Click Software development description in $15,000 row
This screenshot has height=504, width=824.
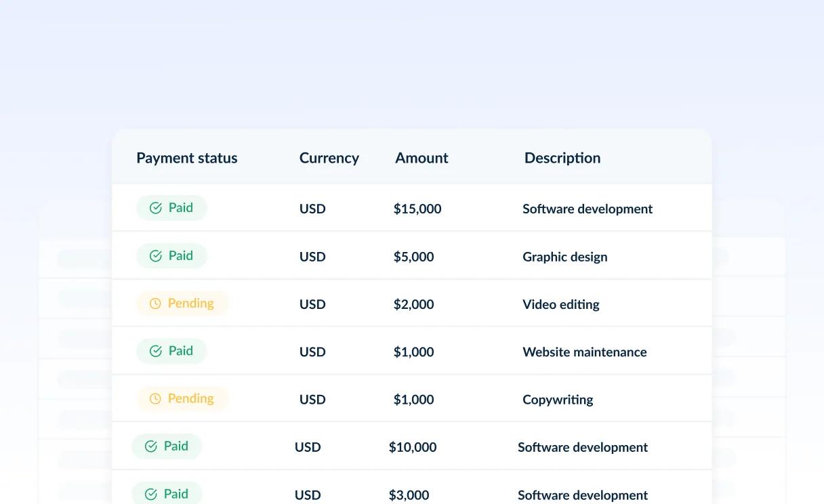(x=588, y=209)
